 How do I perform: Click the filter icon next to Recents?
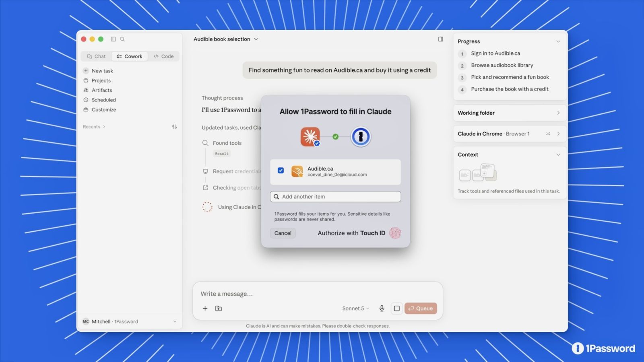click(174, 127)
